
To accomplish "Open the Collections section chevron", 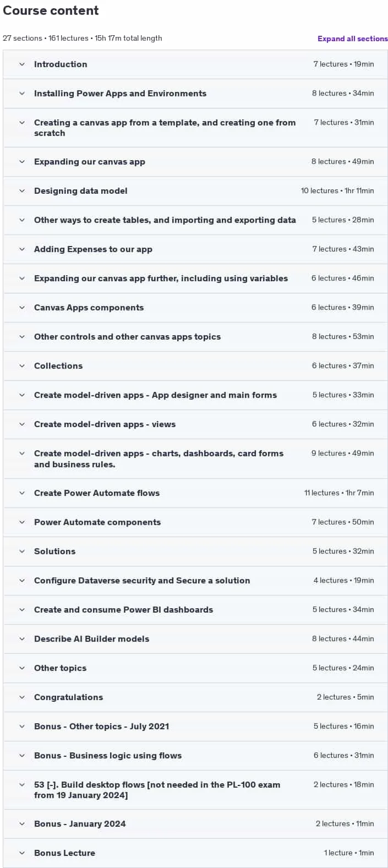I will (x=22, y=366).
